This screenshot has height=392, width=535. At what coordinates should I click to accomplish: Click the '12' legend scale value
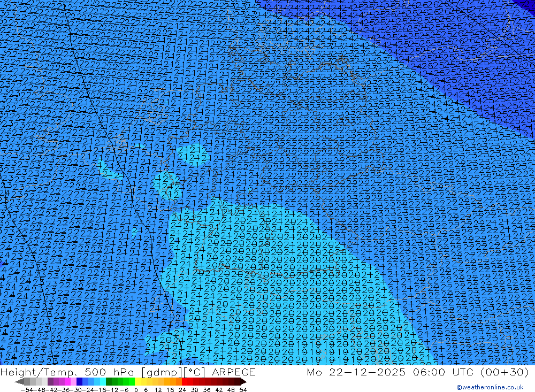(158, 390)
